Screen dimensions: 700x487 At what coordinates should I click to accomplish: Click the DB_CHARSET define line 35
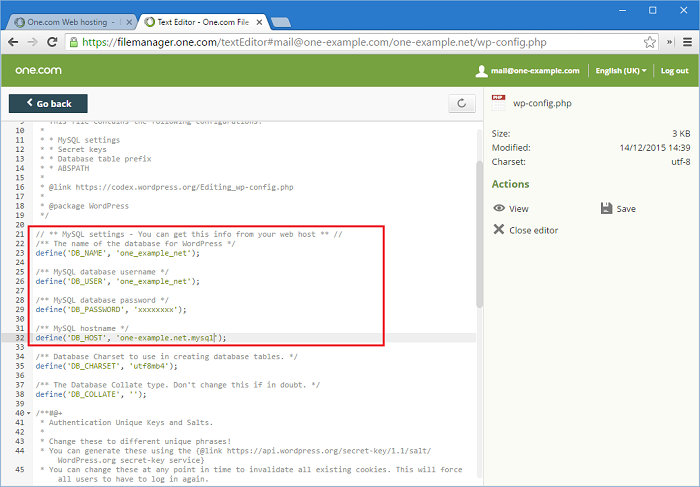coord(107,366)
